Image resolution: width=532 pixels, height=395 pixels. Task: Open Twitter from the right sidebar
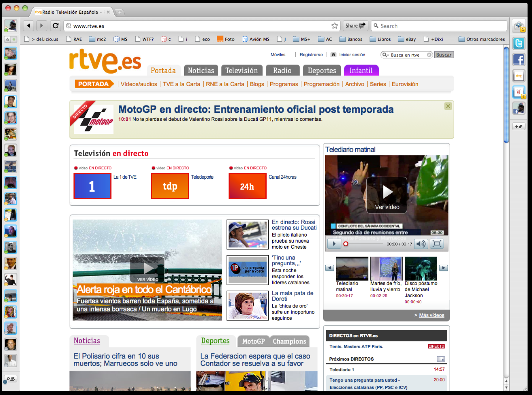519,44
